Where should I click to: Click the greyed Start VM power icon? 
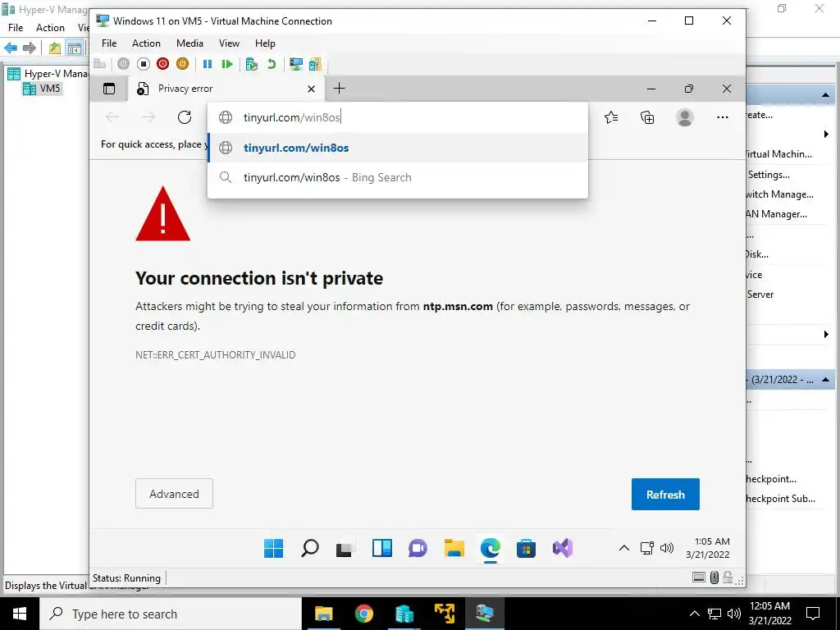pos(123,64)
